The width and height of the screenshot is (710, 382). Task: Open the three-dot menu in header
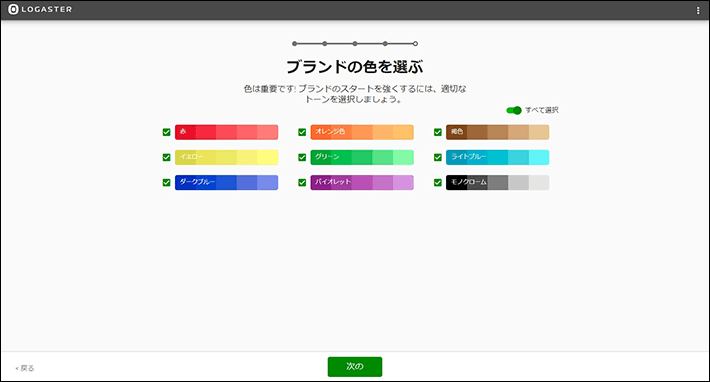click(698, 10)
